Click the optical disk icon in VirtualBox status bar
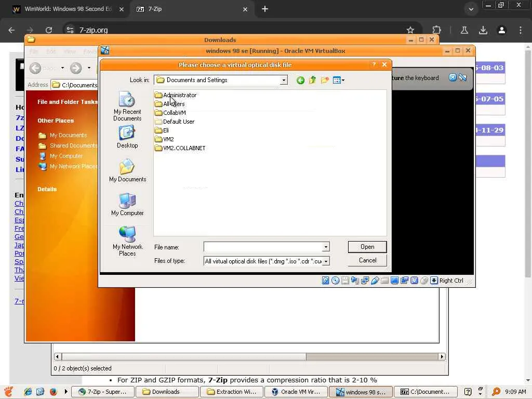The width and height of the screenshot is (532, 399). tap(335, 280)
